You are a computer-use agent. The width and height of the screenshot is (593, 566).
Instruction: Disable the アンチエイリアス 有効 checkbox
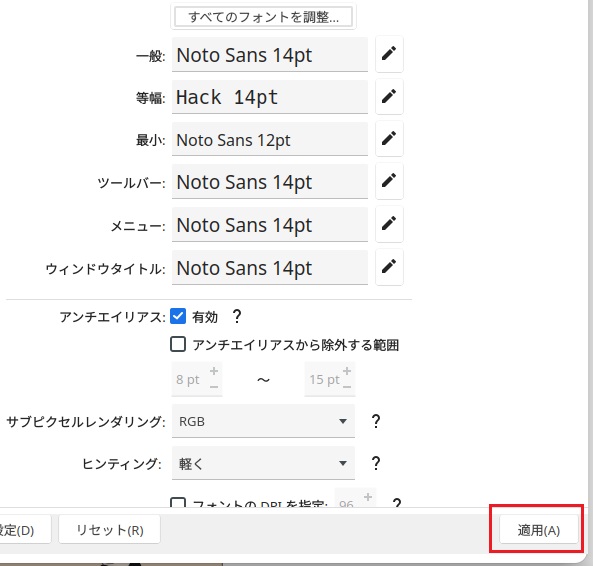(178, 316)
